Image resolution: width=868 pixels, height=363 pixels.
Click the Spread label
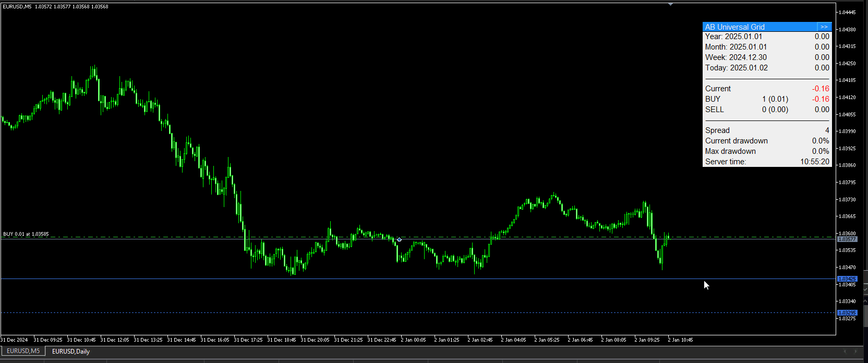click(717, 130)
